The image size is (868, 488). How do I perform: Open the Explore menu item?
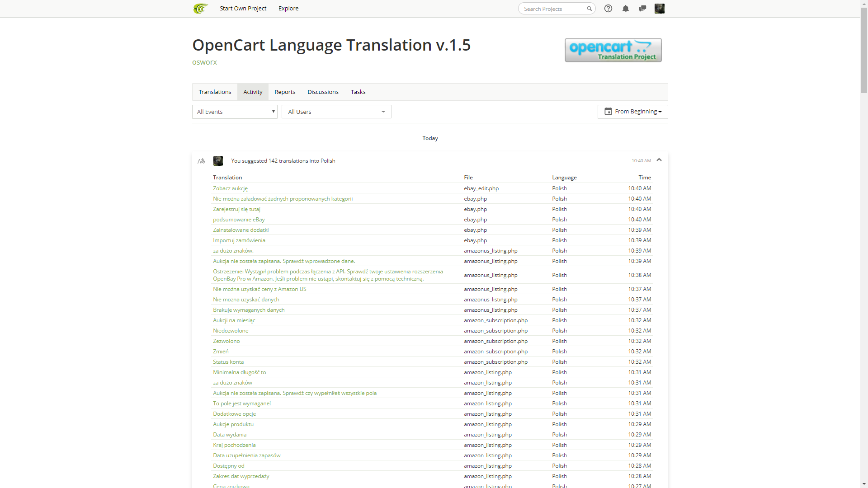[288, 9]
